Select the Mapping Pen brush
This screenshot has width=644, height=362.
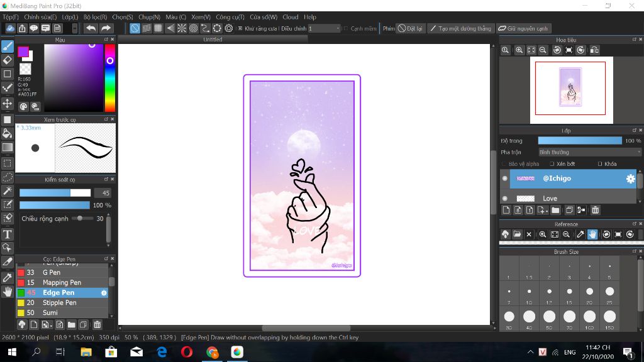[x=62, y=282]
